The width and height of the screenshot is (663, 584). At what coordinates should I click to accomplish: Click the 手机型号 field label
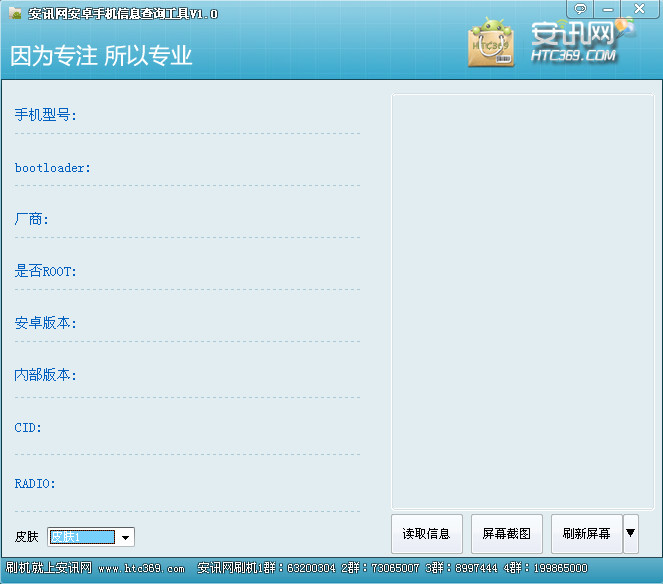46,115
